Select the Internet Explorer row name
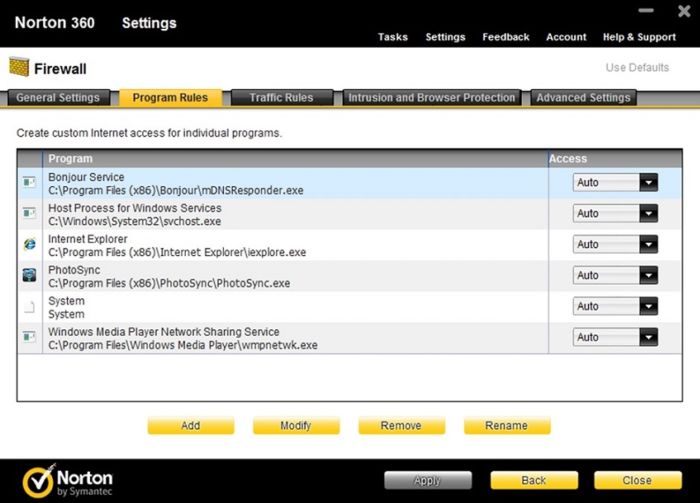700x503 pixels. [x=88, y=239]
